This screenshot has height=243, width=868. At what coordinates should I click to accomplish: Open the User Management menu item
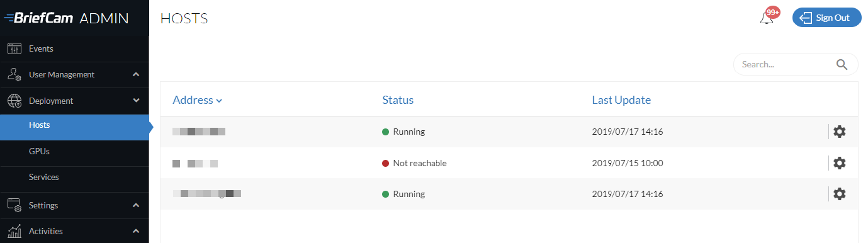point(74,75)
